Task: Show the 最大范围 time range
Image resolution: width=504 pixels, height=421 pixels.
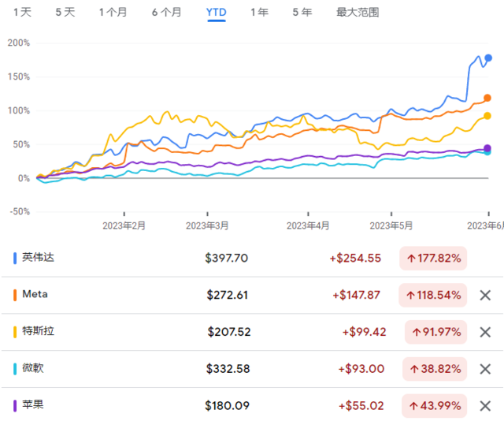Action: point(358,13)
